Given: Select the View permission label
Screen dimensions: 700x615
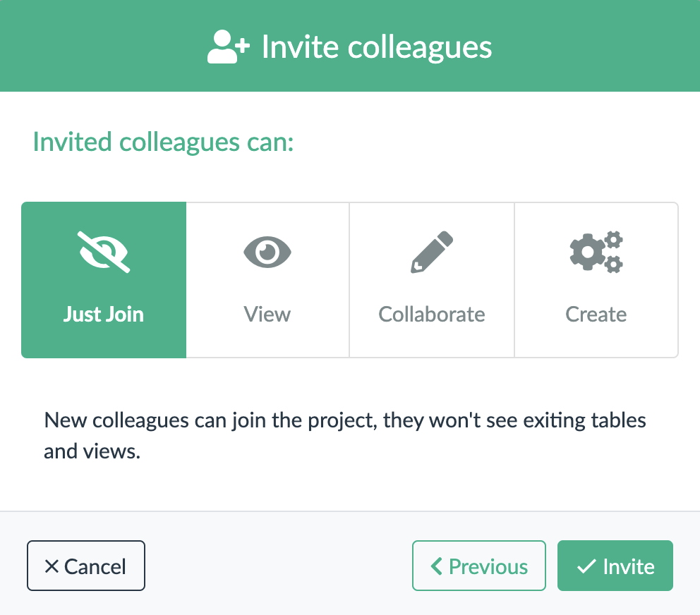Looking at the screenshot, I should [x=267, y=314].
